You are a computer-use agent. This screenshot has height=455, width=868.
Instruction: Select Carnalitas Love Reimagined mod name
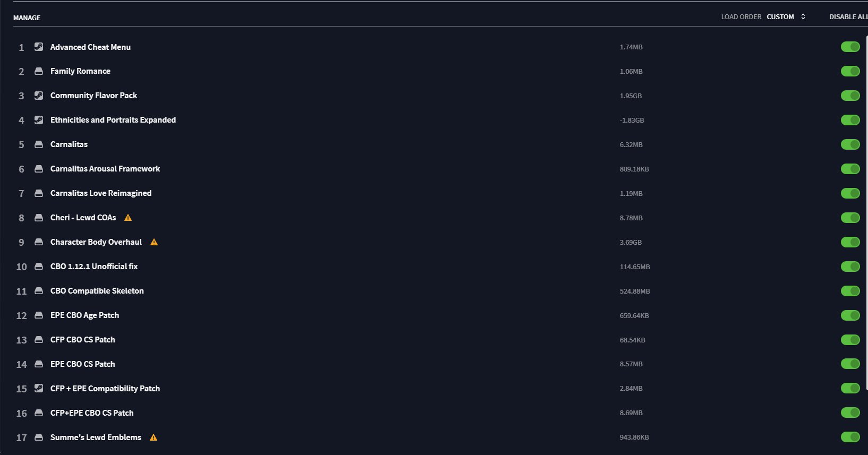pos(101,193)
